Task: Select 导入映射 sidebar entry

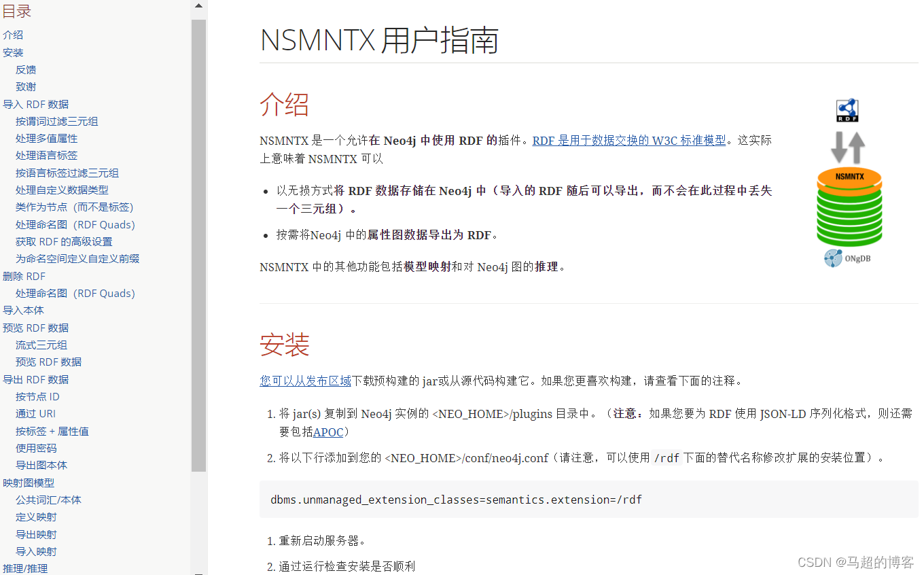Action: coord(36,551)
